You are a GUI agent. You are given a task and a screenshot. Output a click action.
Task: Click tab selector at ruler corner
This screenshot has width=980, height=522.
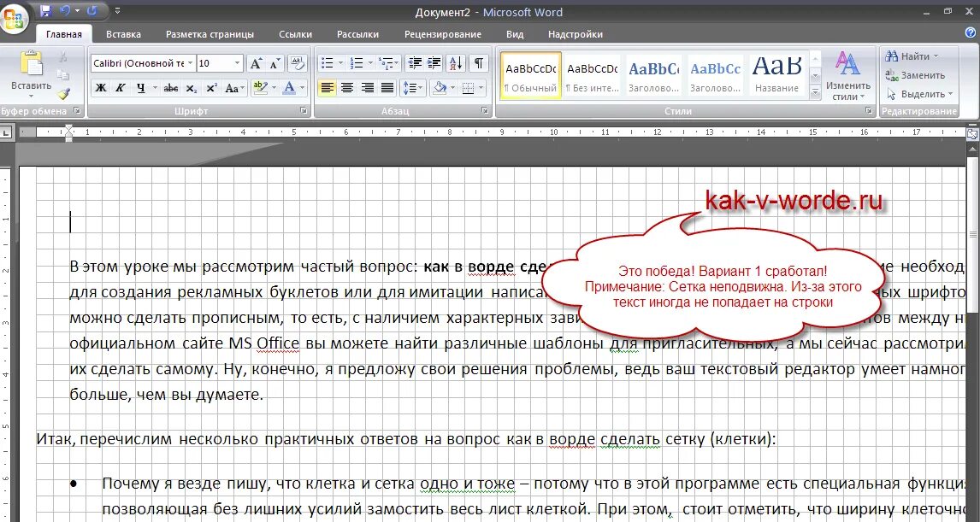point(6,132)
